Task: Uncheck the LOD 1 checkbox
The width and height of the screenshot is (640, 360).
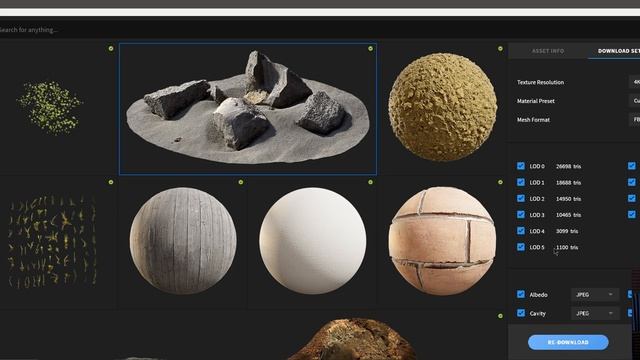Action: [521, 182]
